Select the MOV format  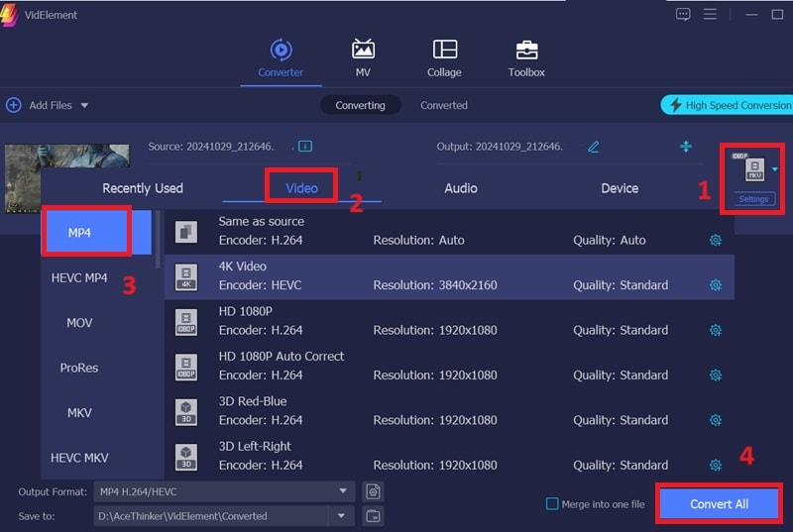79,323
